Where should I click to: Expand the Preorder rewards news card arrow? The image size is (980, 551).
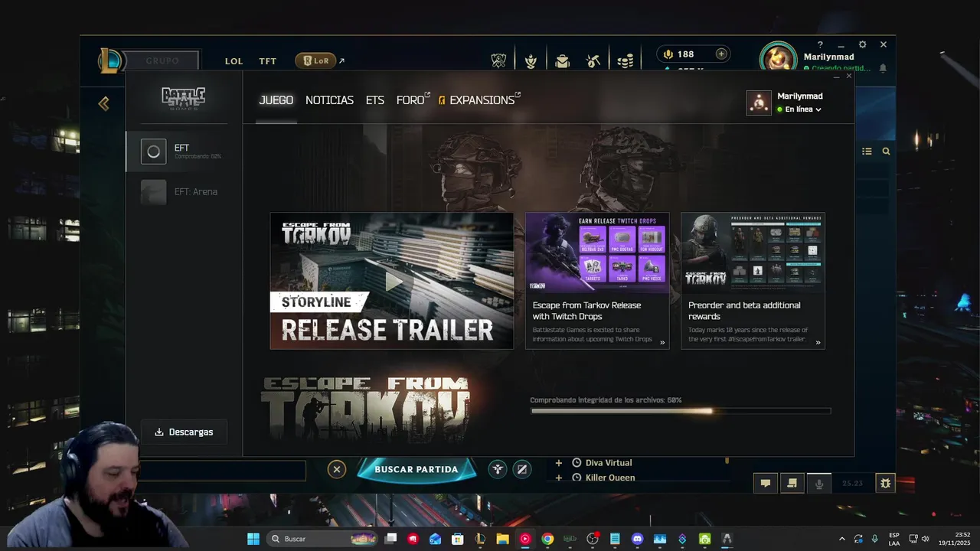click(818, 342)
